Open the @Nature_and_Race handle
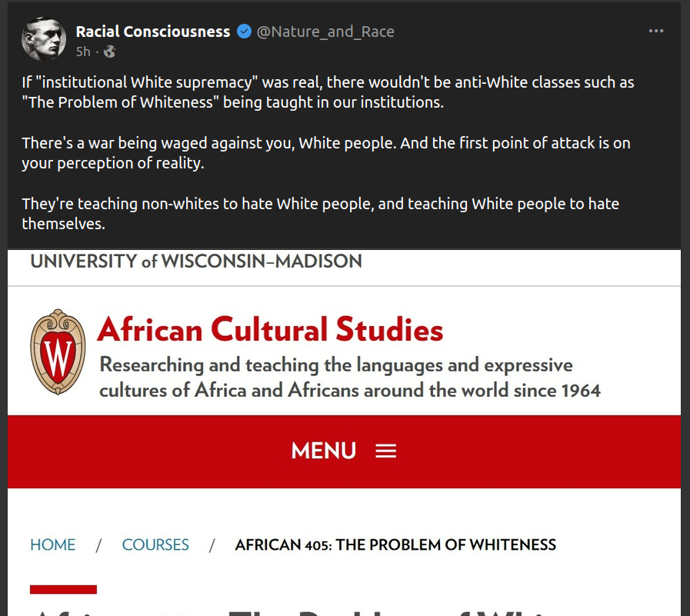Screen dimensions: 690x616 (325, 32)
